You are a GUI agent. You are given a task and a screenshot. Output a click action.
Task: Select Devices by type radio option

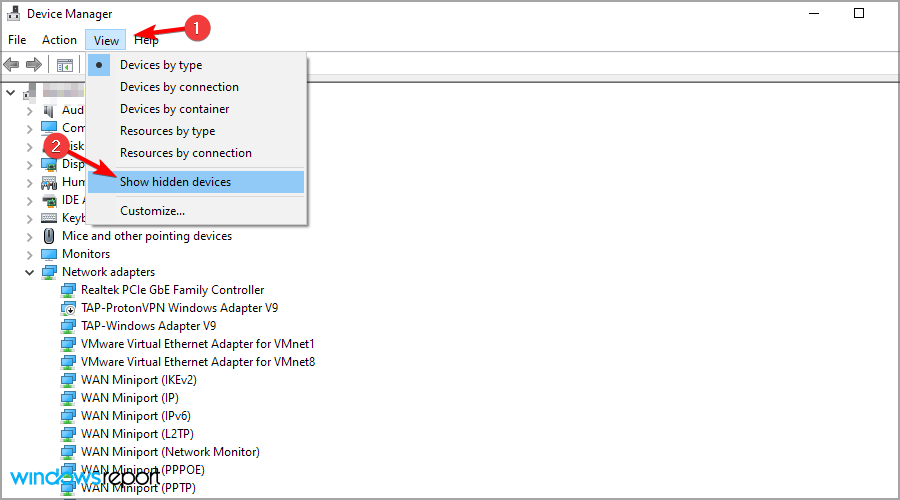(x=197, y=65)
